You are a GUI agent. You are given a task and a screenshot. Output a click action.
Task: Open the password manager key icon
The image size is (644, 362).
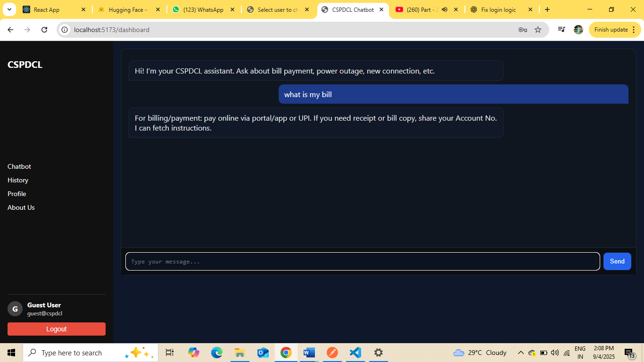coord(522,30)
